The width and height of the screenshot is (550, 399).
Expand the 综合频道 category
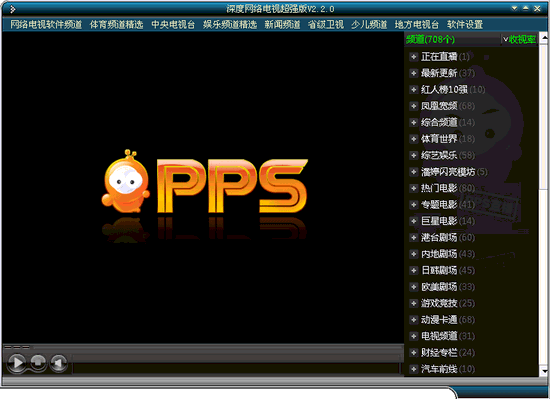pos(414,122)
